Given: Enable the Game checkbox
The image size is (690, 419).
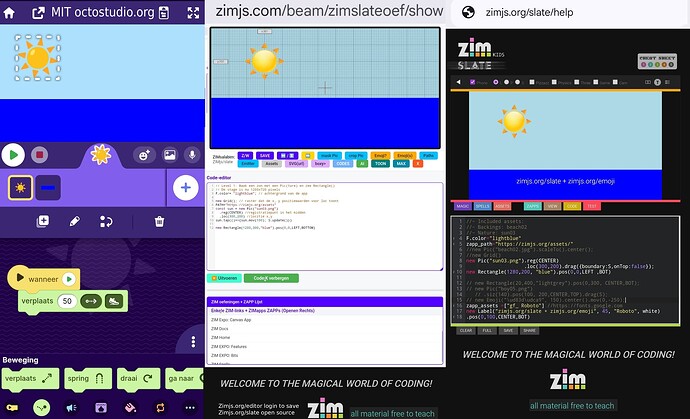Looking at the screenshot, I should pos(595,82).
